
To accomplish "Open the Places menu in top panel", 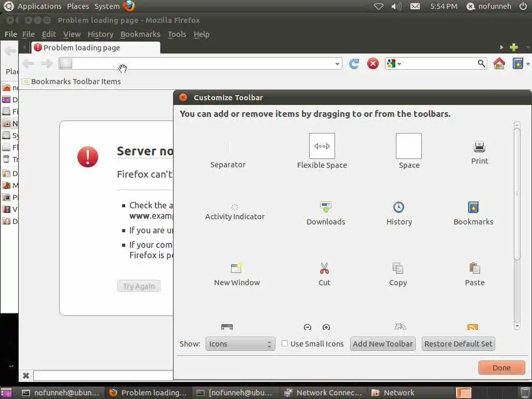I will [x=78, y=6].
